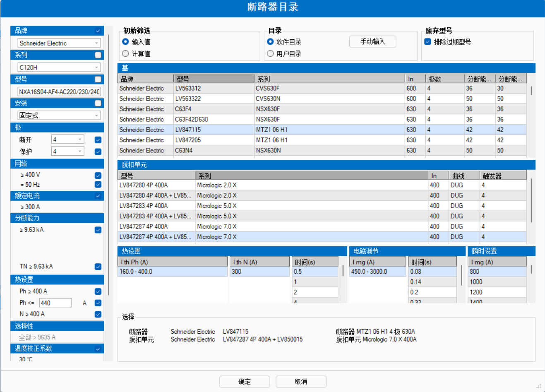545x392 pixels.
Task: Enable the 安装 filter checkbox
Action: click(98, 103)
